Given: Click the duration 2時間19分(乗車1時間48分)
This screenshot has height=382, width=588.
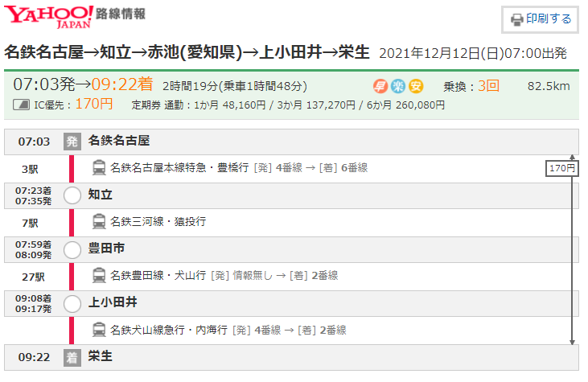Looking at the screenshot, I should [x=235, y=87].
